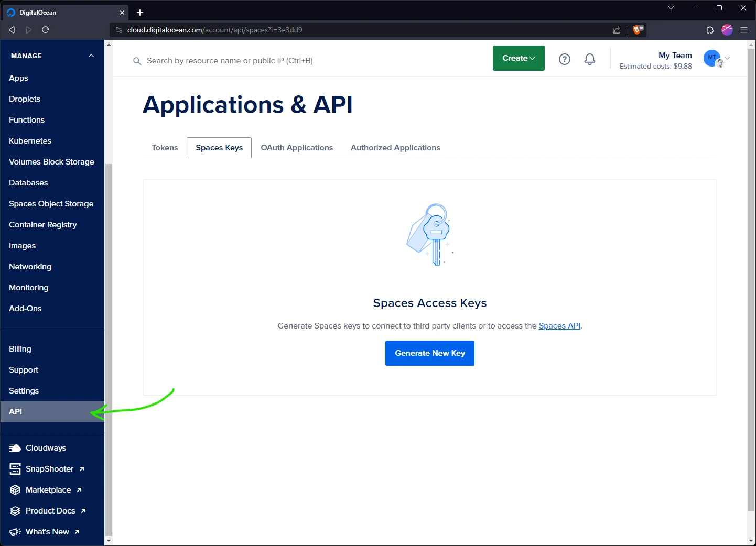Select the Authorized Applications tab
756x546 pixels.
coord(395,147)
